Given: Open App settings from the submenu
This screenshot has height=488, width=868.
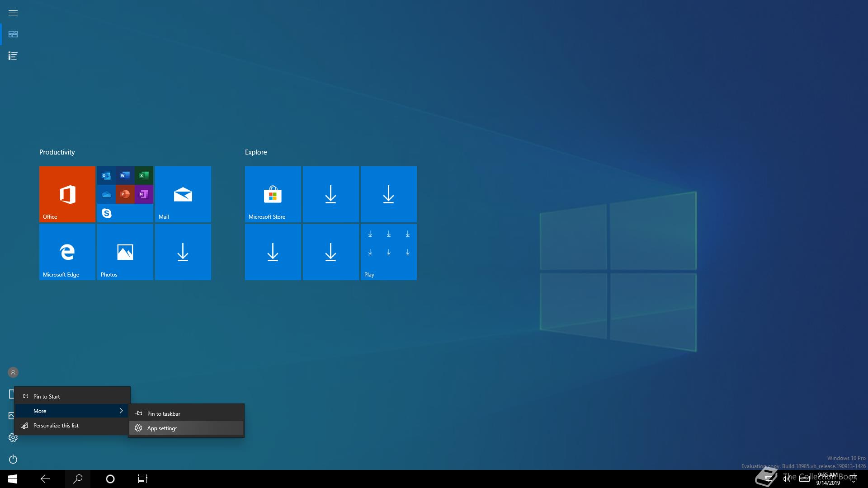Looking at the screenshot, I should [x=186, y=428].
